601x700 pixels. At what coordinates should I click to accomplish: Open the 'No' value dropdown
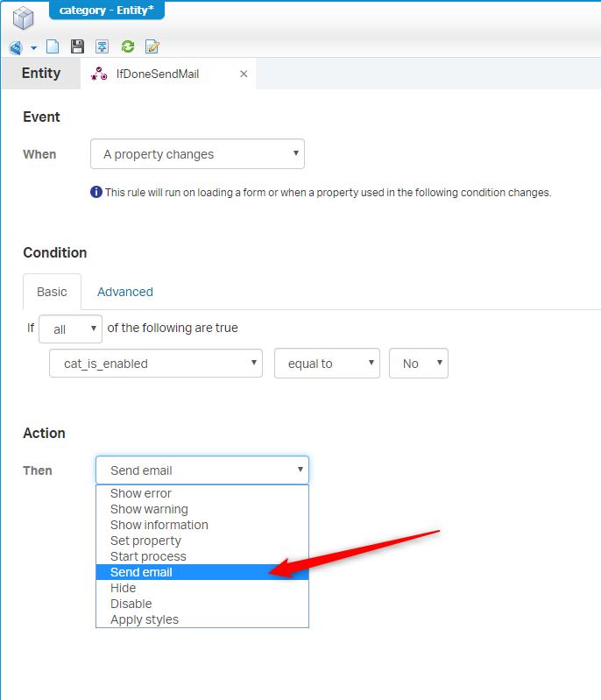[x=418, y=364]
